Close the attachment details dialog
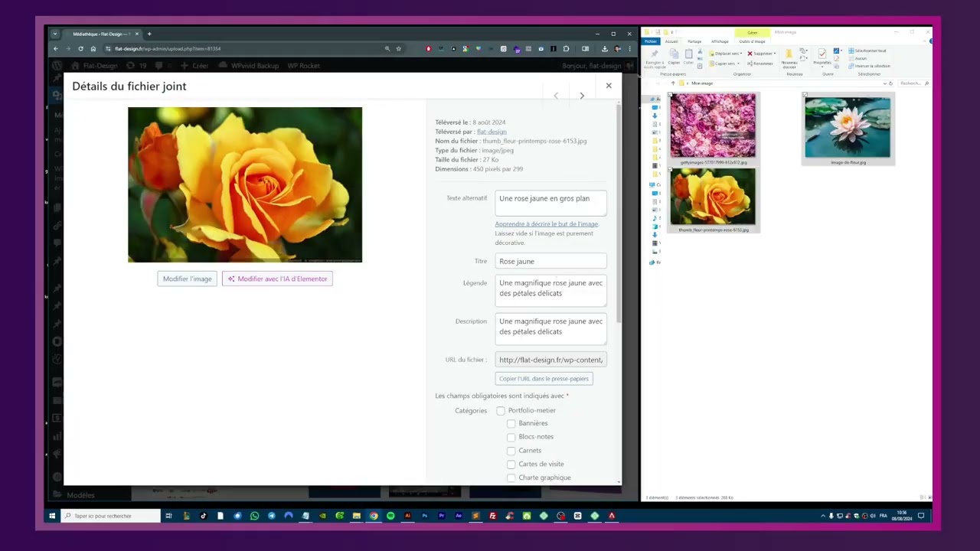 tap(609, 86)
